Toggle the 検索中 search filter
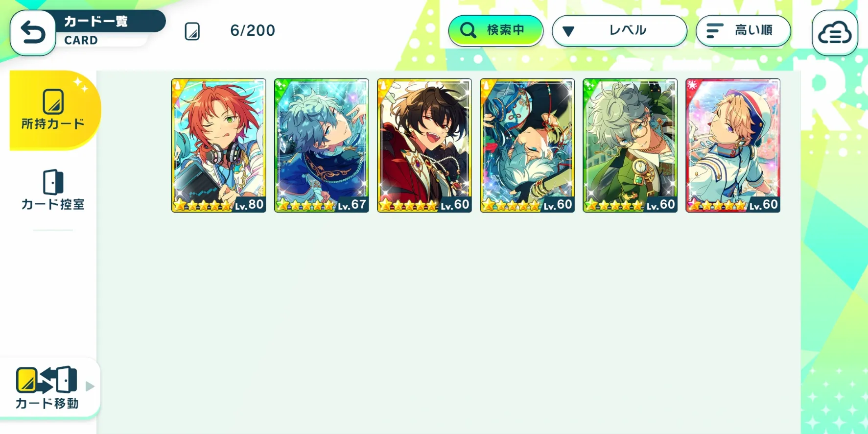Viewport: 868px width, 434px height. click(x=496, y=31)
